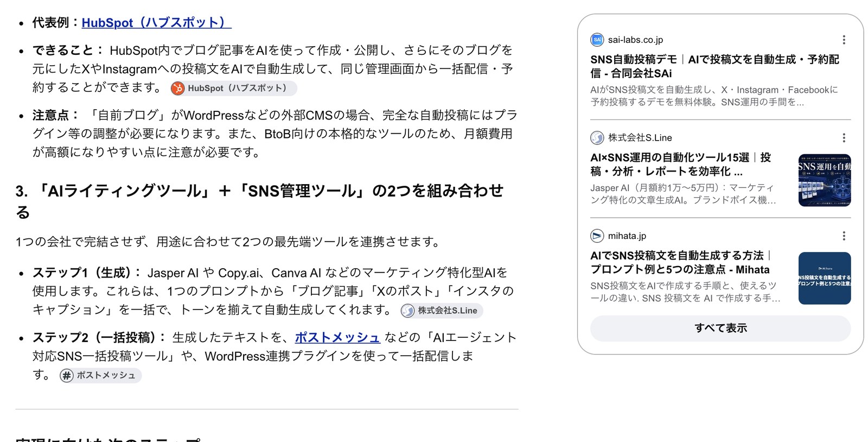Viewport: 868px width, 442px height.
Task: Open AI×SNS運用の自動化ツール15選 article title
Action: [681, 164]
